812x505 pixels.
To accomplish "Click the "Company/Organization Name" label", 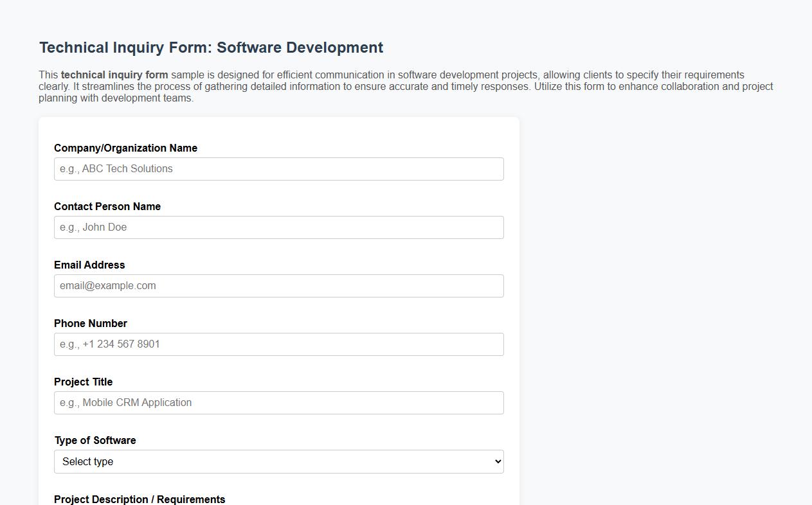I will (x=125, y=148).
